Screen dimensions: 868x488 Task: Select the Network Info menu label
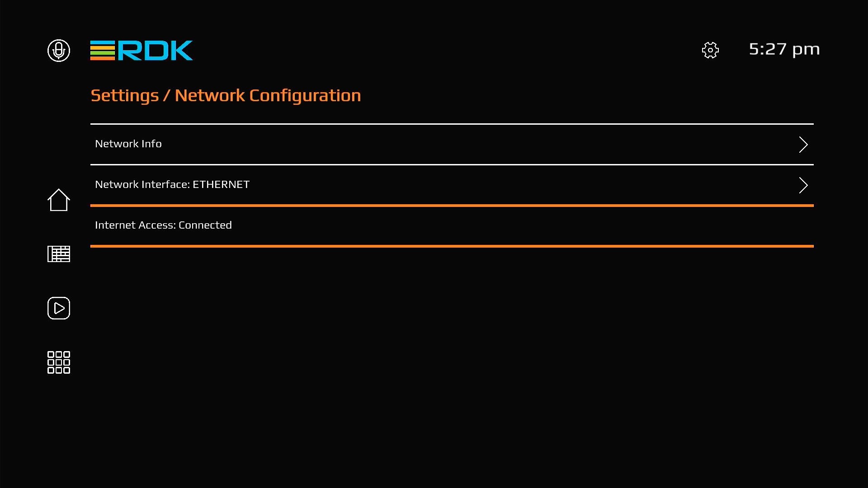coord(128,144)
